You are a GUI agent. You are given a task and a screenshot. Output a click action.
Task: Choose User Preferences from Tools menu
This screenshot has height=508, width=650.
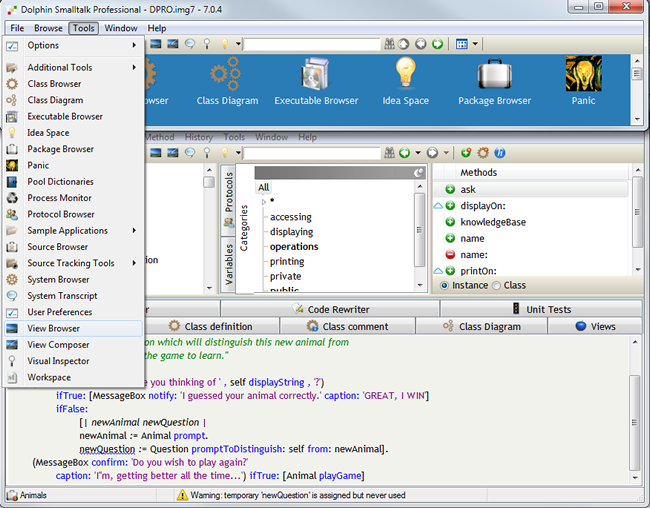coord(74,312)
